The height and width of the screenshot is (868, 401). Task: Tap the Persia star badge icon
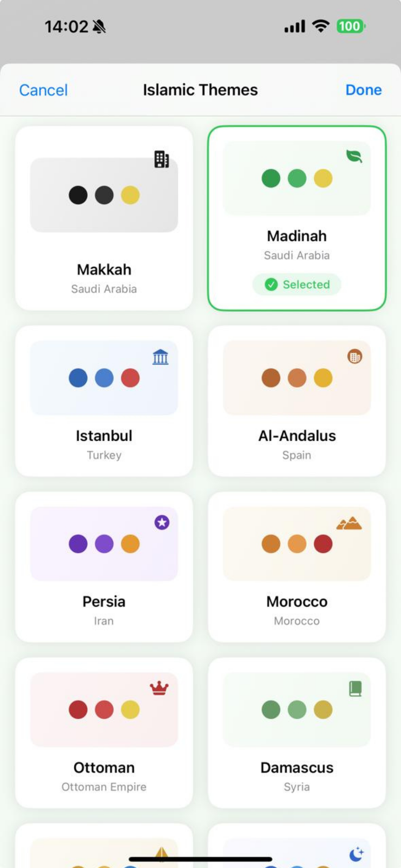coord(162,522)
